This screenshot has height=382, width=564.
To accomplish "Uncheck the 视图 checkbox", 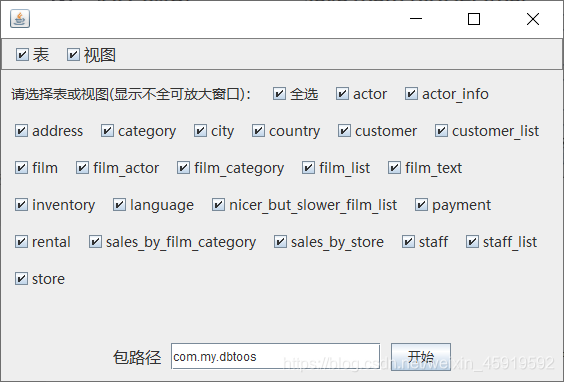I will pos(73,55).
